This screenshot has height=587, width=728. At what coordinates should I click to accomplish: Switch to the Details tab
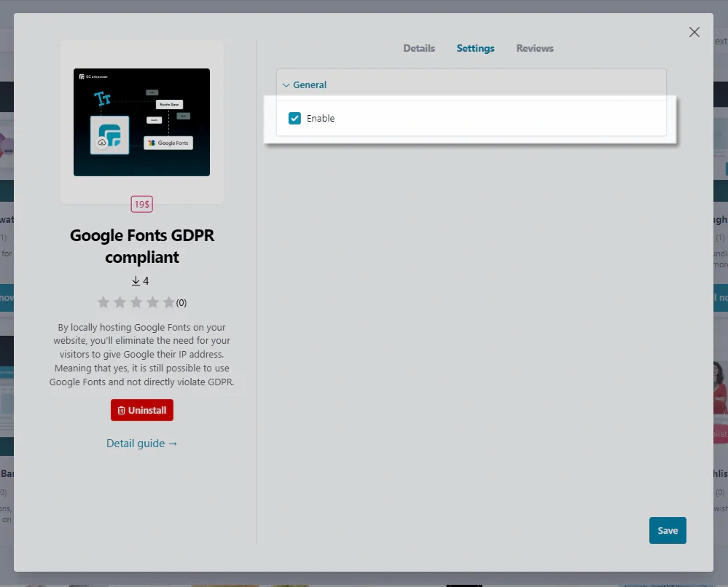click(x=419, y=48)
